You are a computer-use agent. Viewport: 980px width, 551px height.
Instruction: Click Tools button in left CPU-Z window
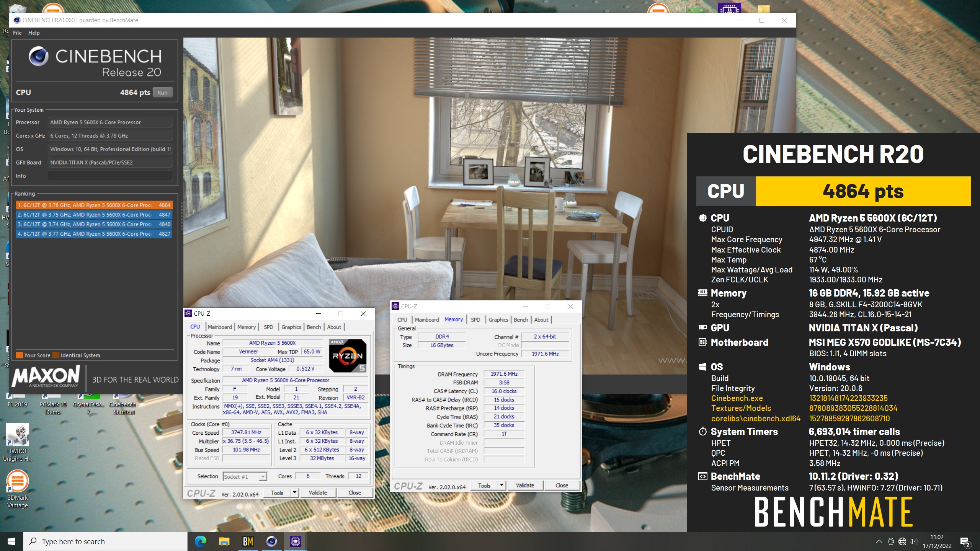pyautogui.click(x=277, y=493)
